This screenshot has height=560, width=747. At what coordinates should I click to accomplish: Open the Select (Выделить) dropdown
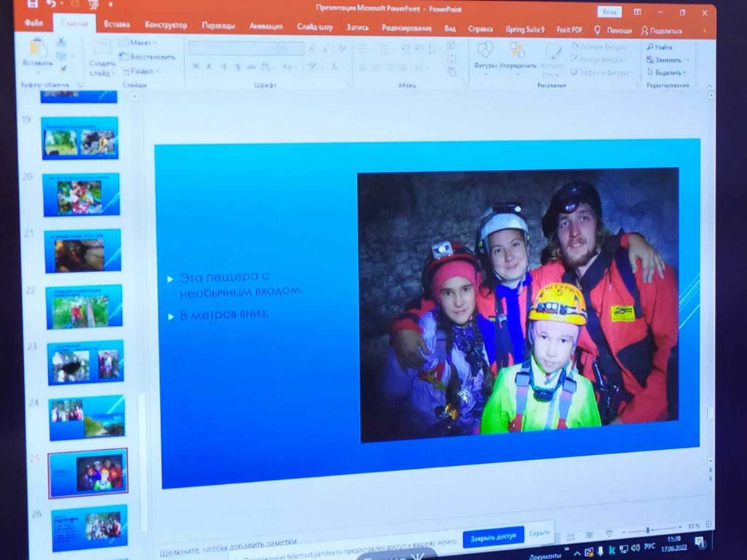point(667,72)
